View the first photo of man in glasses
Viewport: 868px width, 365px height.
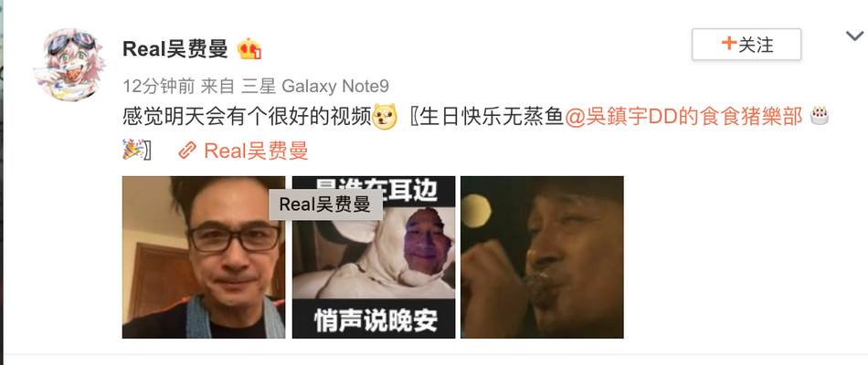coord(204,257)
